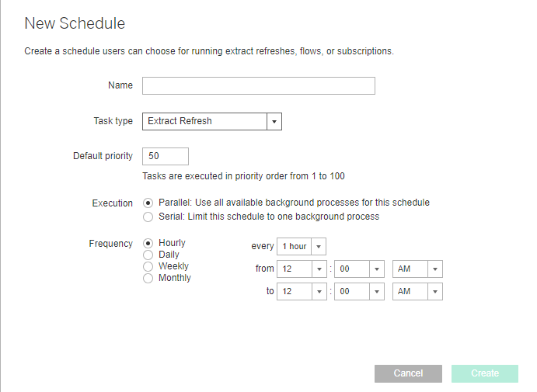
Task: Open the 'every 1 hour' interval dropdown
Action: tap(302, 246)
